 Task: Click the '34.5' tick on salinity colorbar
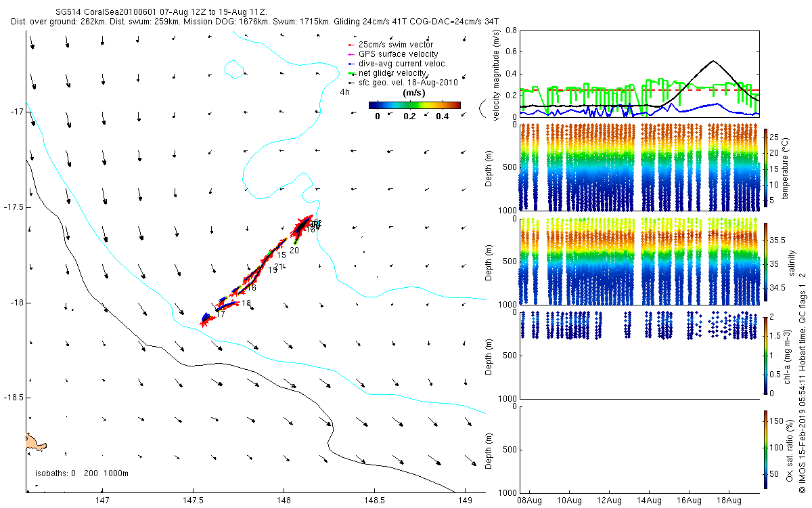(x=777, y=288)
